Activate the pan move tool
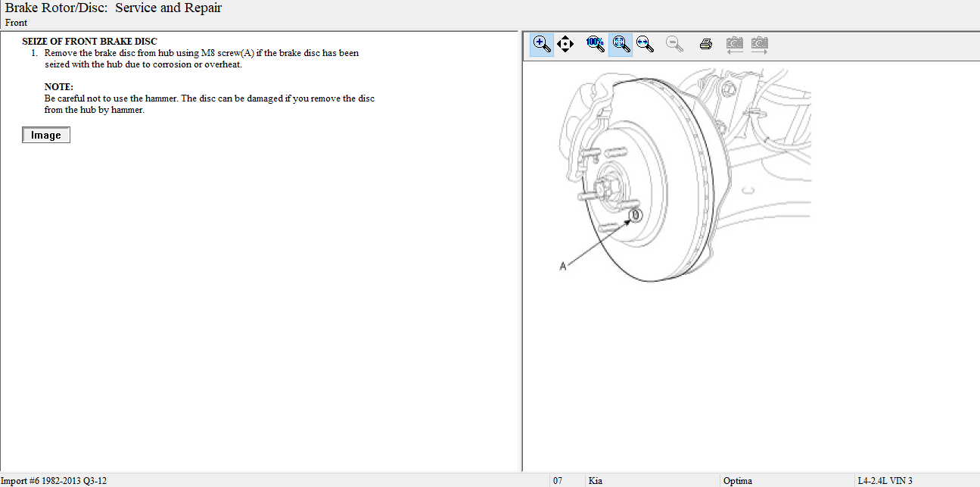This screenshot has width=980, height=487. 565,45
